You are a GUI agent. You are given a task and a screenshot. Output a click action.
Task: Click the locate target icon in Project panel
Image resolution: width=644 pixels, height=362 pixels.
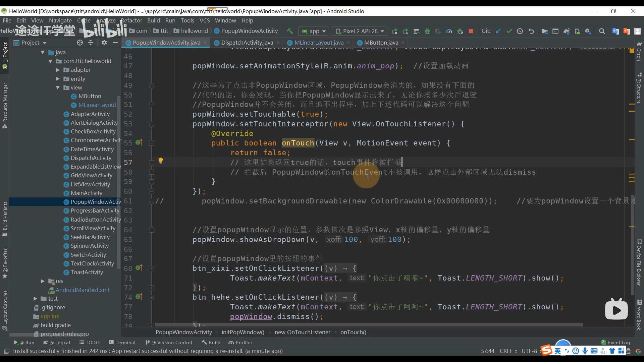tap(79, 43)
